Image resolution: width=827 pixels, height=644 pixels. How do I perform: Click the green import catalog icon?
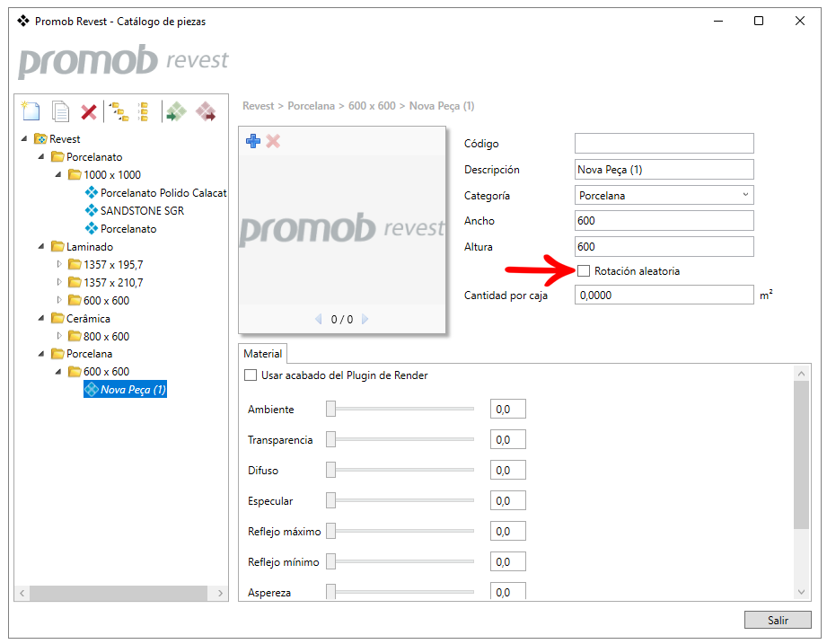point(176,111)
